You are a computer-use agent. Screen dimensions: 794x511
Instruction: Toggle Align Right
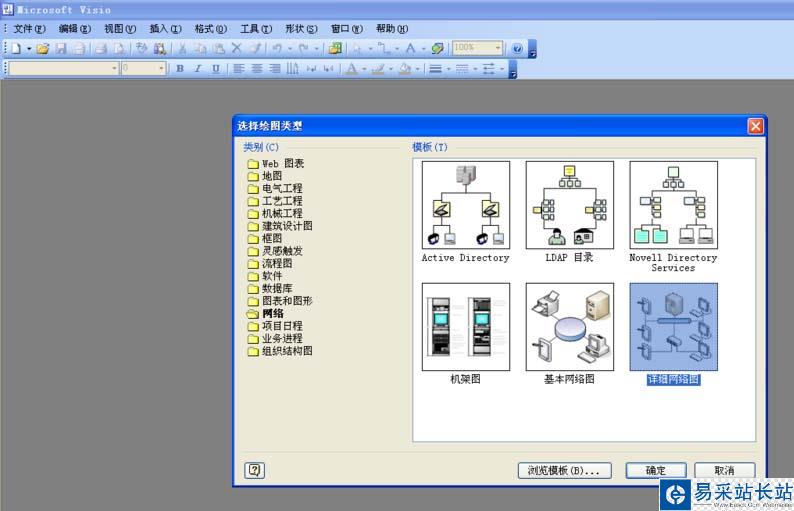click(275, 68)
